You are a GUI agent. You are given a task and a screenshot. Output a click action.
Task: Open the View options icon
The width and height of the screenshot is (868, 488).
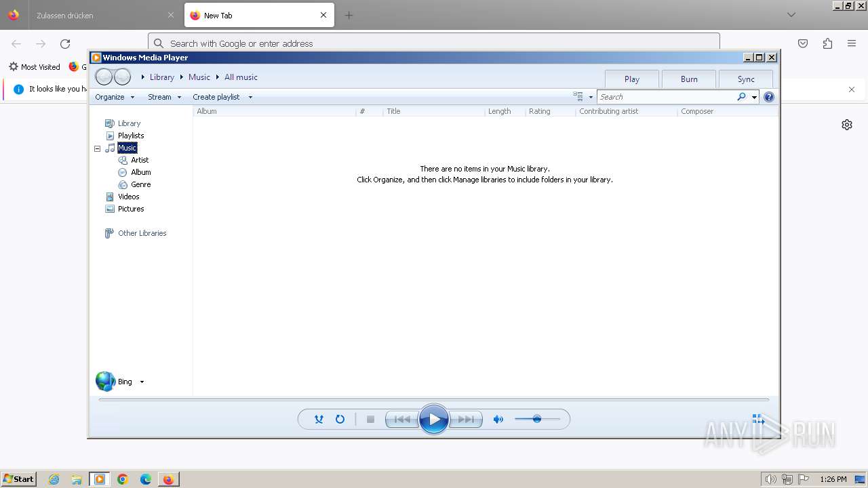click(x=578, y=97)
